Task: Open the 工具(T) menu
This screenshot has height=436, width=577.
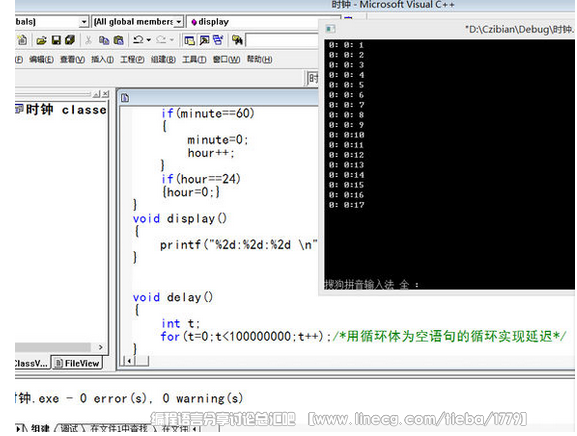Action: coord(194,59)
